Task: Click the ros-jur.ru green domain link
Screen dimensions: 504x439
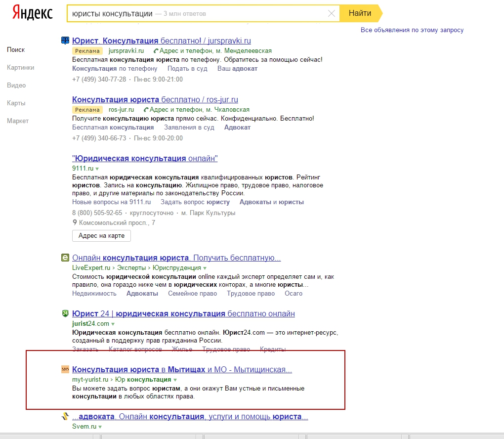Action: (121, 110)
